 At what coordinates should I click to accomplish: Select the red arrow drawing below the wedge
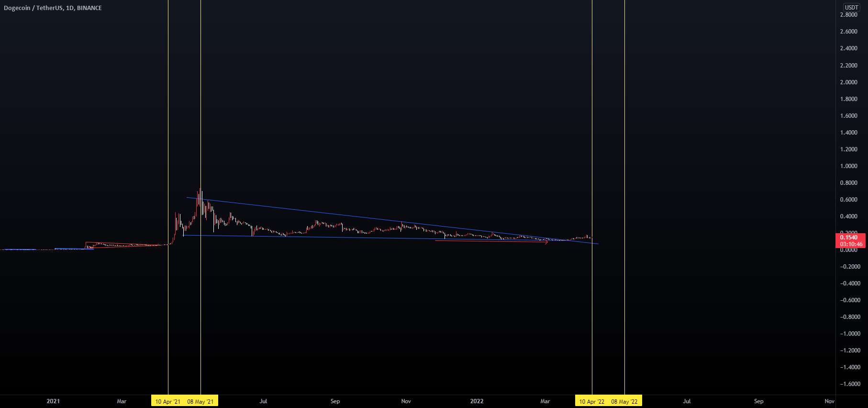coord(491,241)
